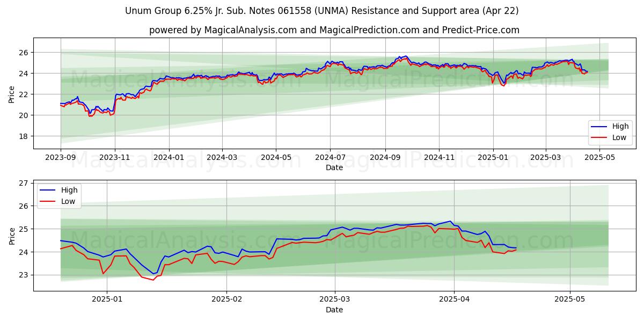Click the '2024-01' x-axis label in top chart
The height and width of the screenshot is (322, 644).
point(169,157)
